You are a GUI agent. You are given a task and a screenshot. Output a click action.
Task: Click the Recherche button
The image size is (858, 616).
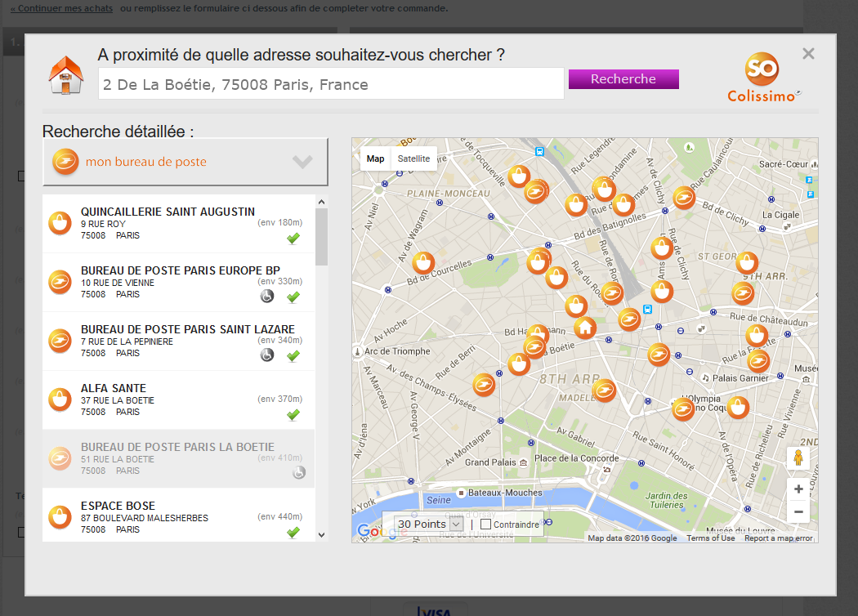623,78
